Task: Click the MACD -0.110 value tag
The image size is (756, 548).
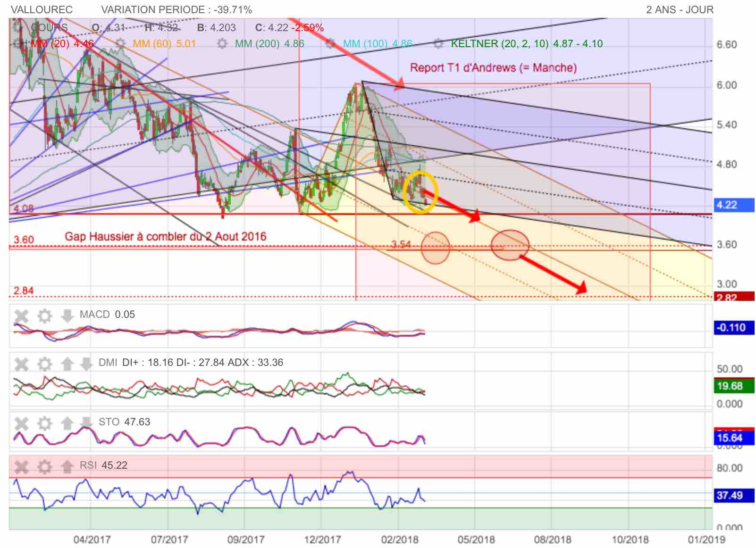Action: click(x=734, y=327)
